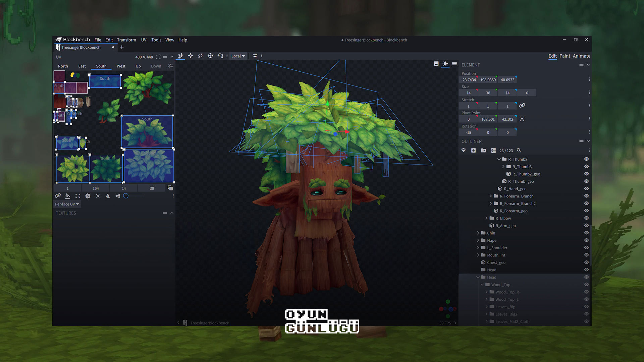Image resolution: width=644 pixels, height=362 pixels.
Task: Activate the Move tool above the viewport
Action: click(190, 56)
